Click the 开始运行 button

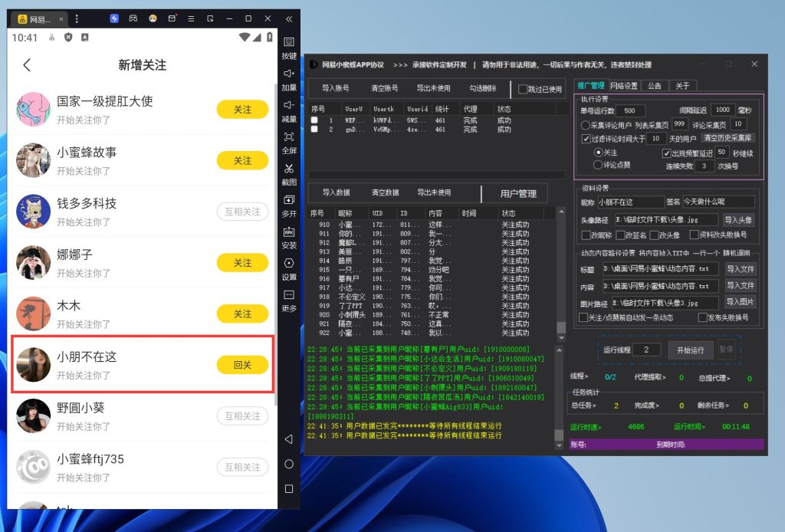point(691,350)
